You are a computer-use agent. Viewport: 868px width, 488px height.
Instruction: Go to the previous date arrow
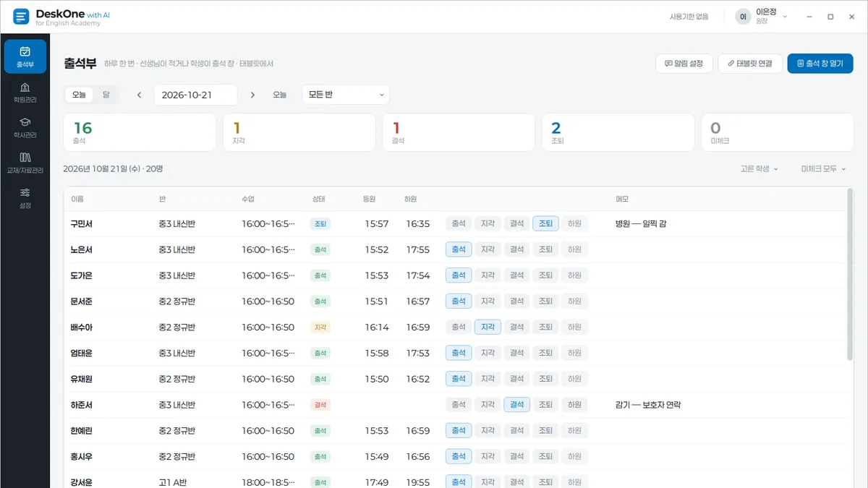coord(139,95)
